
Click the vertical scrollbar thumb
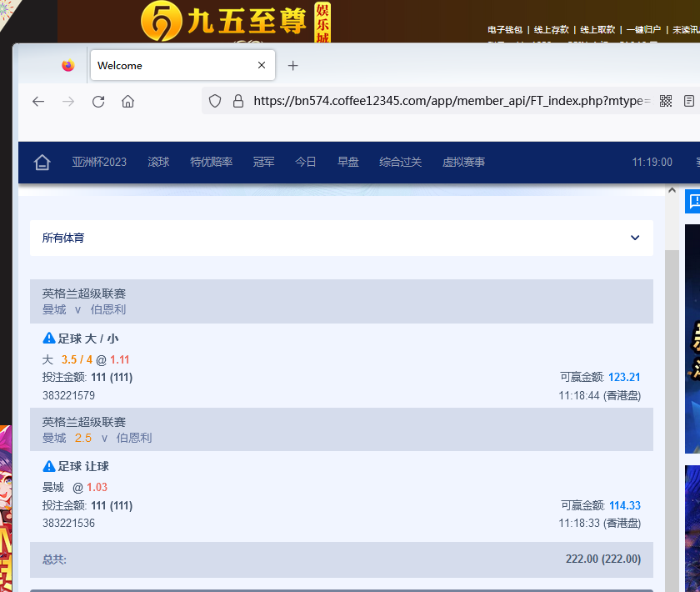pos(672,420)
